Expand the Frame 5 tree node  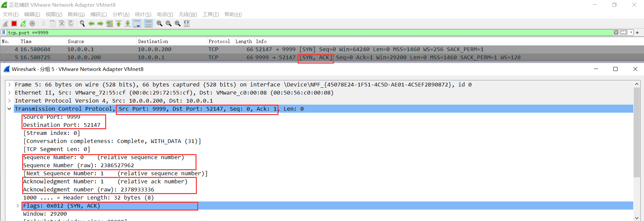click(x=9, y=85)
